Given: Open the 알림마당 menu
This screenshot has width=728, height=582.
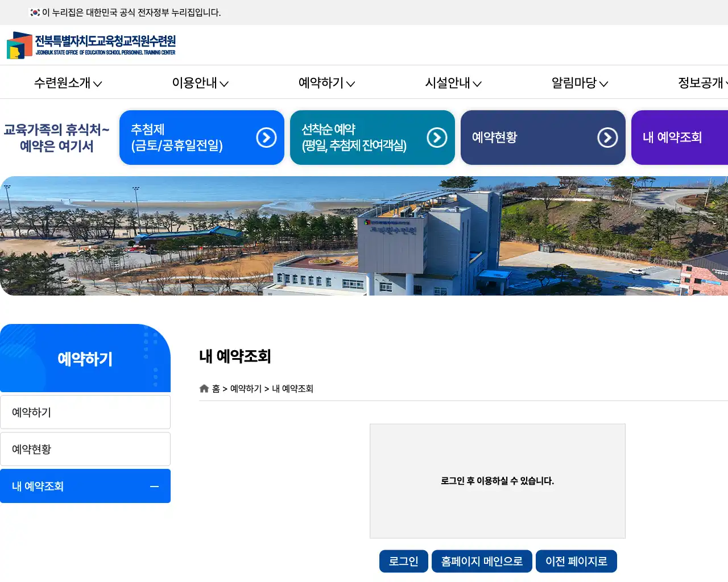Looking at the screenshot, I should (x=580, y=83).
